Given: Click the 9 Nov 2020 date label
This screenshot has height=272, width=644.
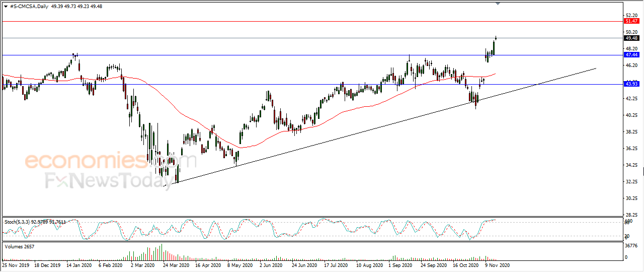Looking at the screenshot, I should tap(497, 264).
